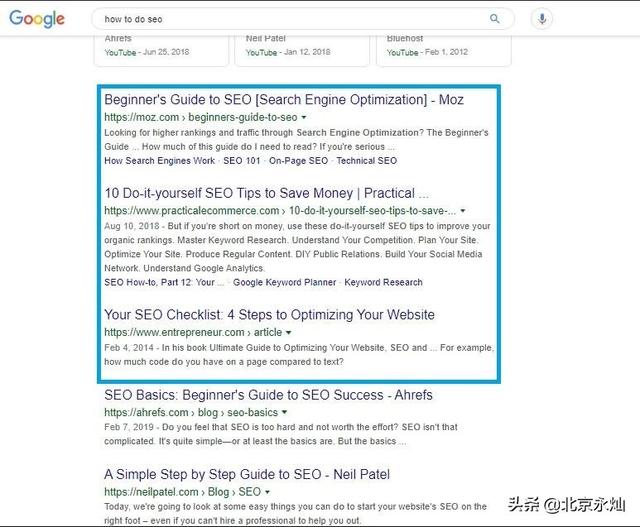Click the https://ahrefs.com blog seo-basics URL
Image resolution: width=640 pixels, height=527 pixels.
coord(191,412)
